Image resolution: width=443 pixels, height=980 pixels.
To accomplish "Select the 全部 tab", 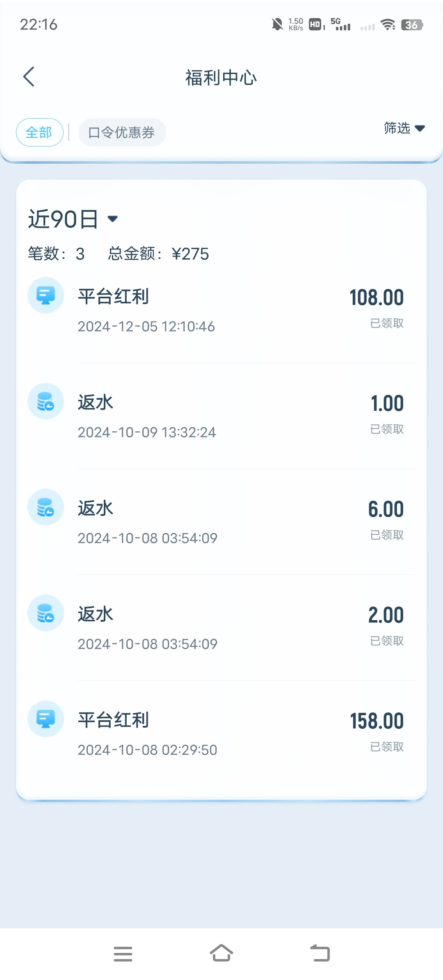I will [39, 133].
